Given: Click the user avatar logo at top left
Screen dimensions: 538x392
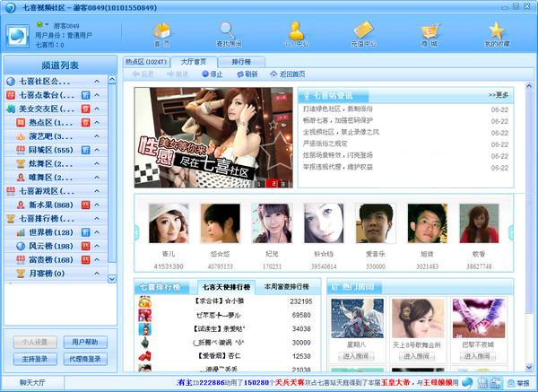Looking at the screenshot, I should (x=18, y=36).
